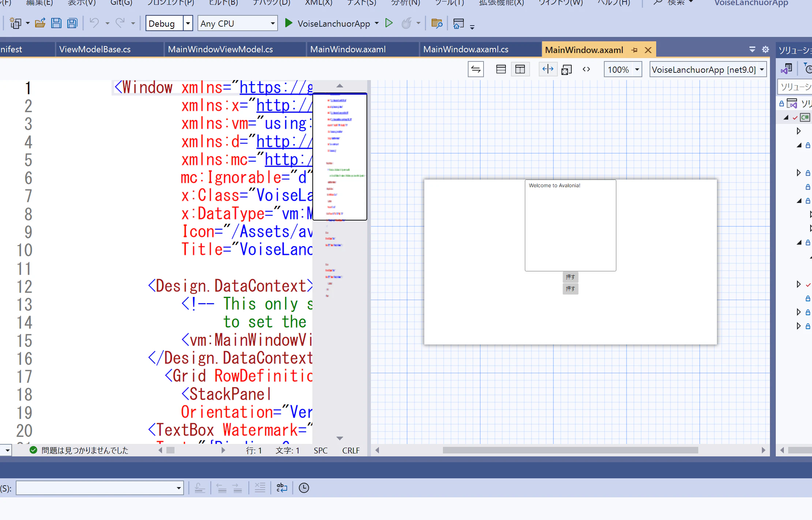Start debugging VoiseLanchuorApp with green play

(x=289, y=23)
